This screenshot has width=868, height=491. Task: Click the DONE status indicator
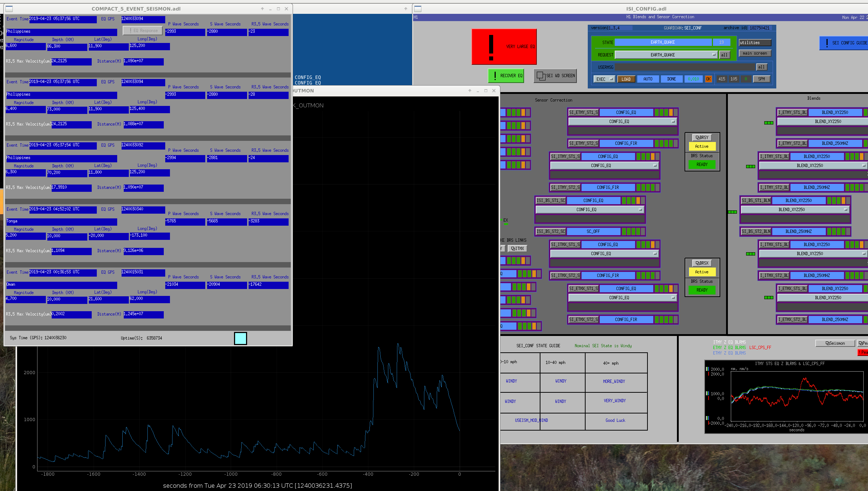(x=671, y=79)
